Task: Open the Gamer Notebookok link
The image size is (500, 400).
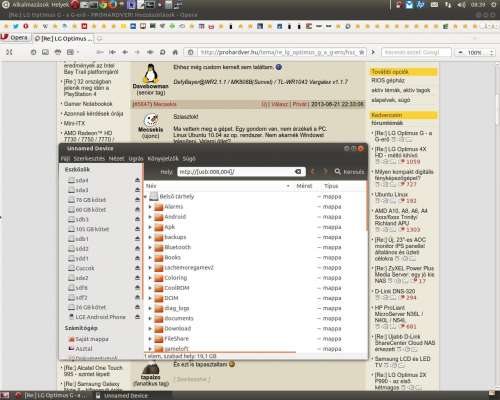Action: [x=88, y=104]
